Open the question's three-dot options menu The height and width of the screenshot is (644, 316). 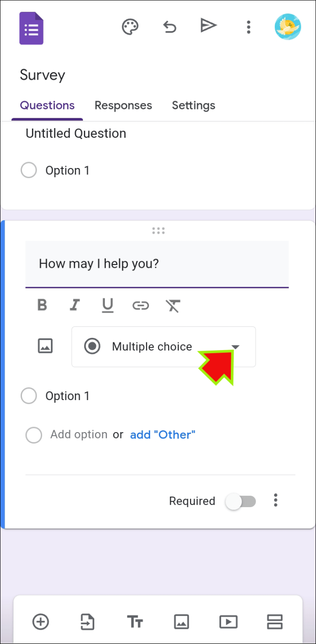276,501
